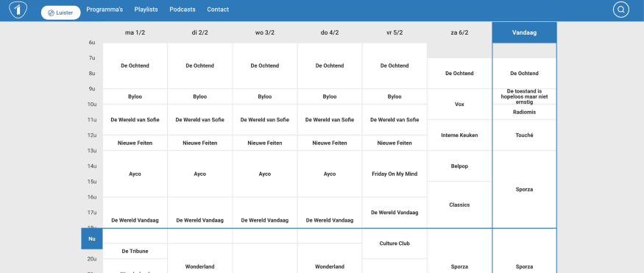Screen dimensions: 644x273
Task: Open De Wereld Vandaag on Wednesday
Action: coord(265,220)
